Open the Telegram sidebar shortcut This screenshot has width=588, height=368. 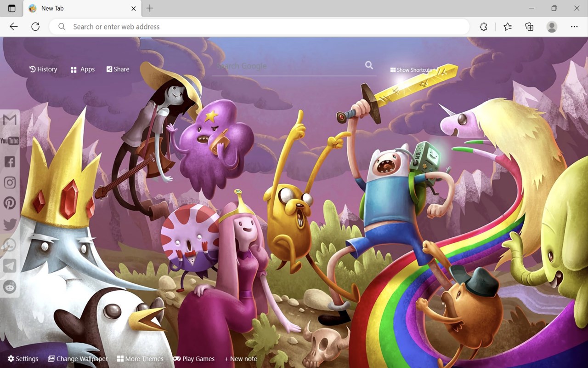click(10, 265)
